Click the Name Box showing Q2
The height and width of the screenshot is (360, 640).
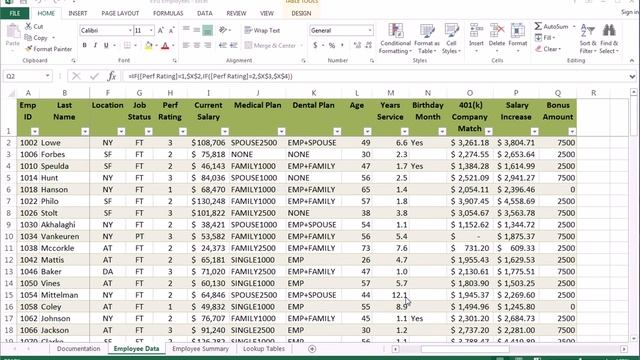[24, 76]
